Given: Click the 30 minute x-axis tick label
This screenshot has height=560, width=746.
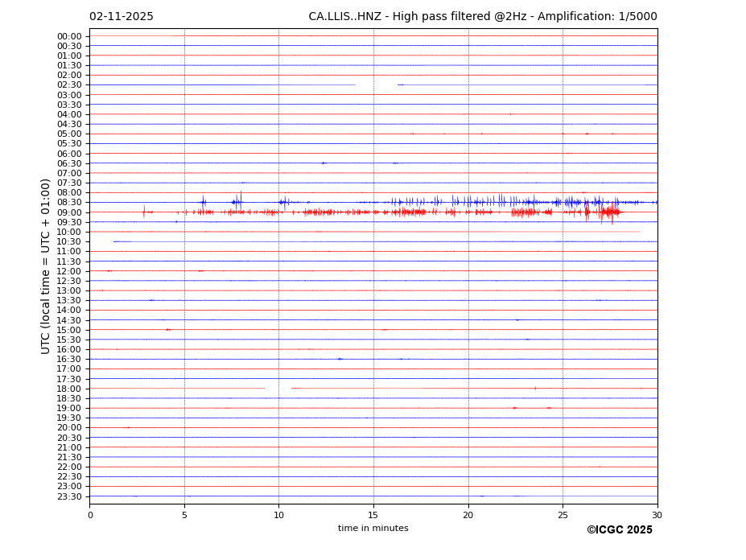Looking at the screenshot, I should [657, 515].
